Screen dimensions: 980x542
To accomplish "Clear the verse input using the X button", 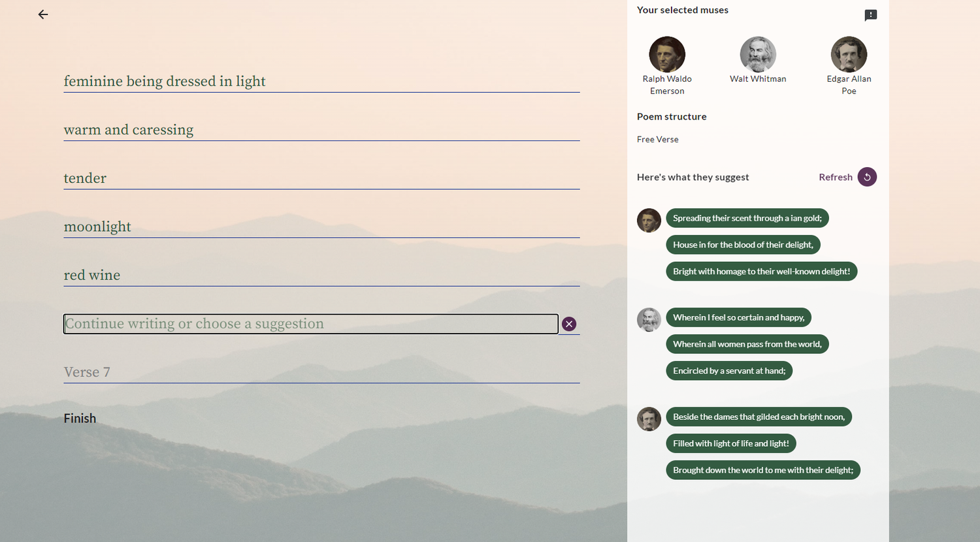I will point(568,323).
